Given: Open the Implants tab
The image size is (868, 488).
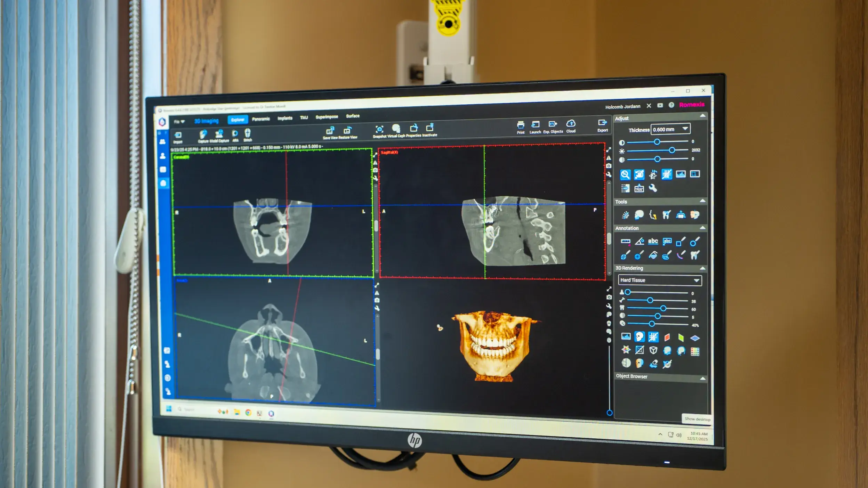Looking at the screenshot, I should pos(285,118).
